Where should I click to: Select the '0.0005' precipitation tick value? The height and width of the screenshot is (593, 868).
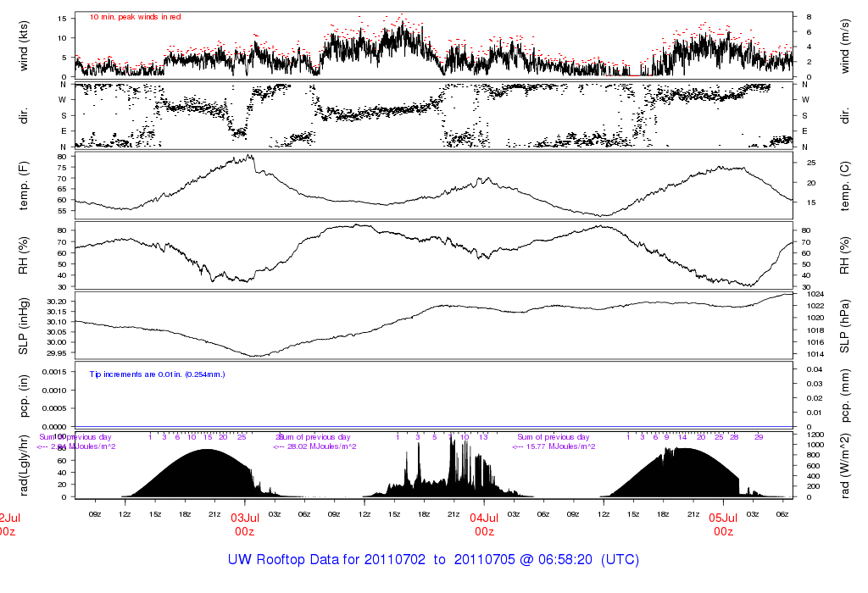click(x=55, y=408)
